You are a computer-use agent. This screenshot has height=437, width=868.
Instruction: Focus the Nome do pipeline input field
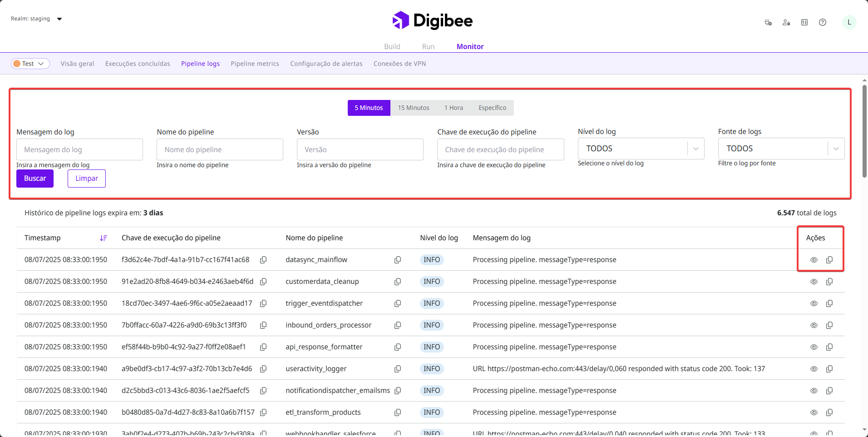220,149
